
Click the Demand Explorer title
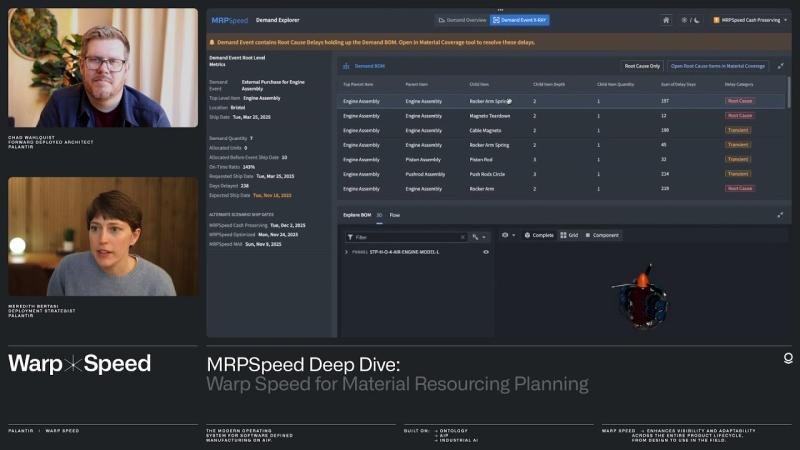(x=278, y=20)
